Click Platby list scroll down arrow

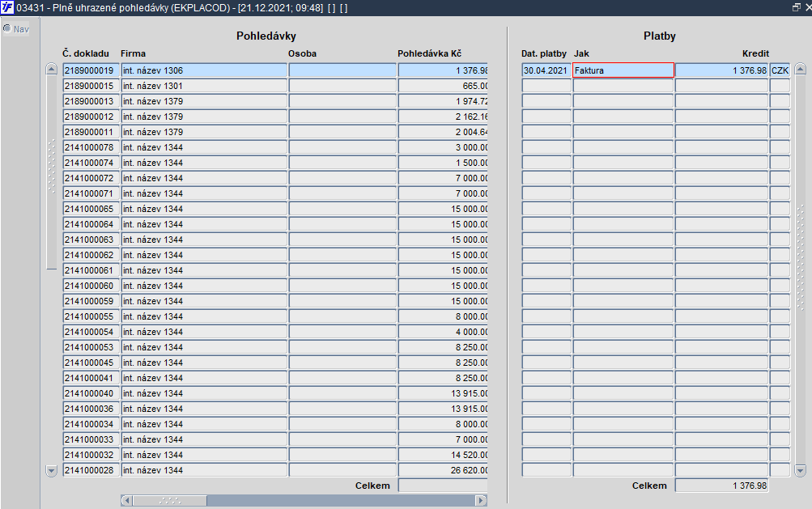800,471
